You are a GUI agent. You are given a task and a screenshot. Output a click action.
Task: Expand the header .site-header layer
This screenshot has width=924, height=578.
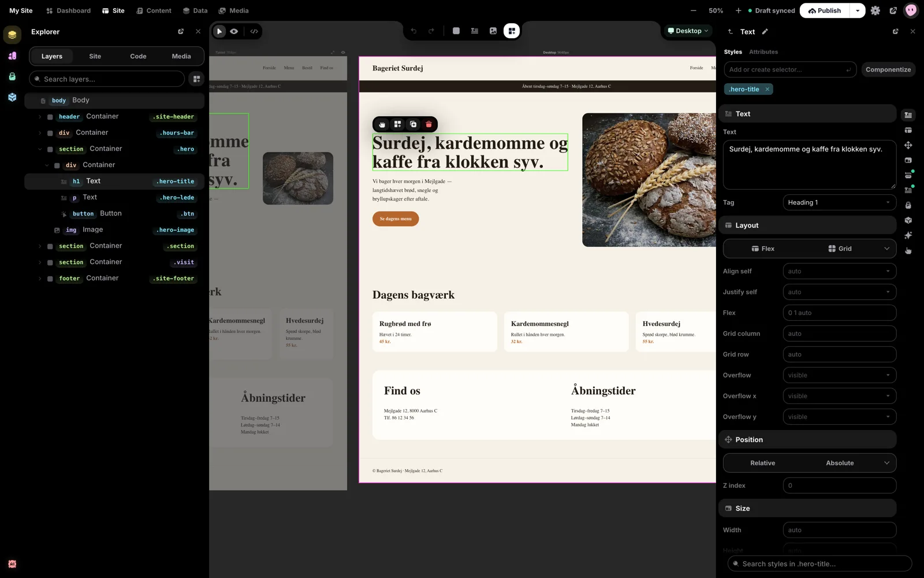pyautogui.click(x=40, y=117)
